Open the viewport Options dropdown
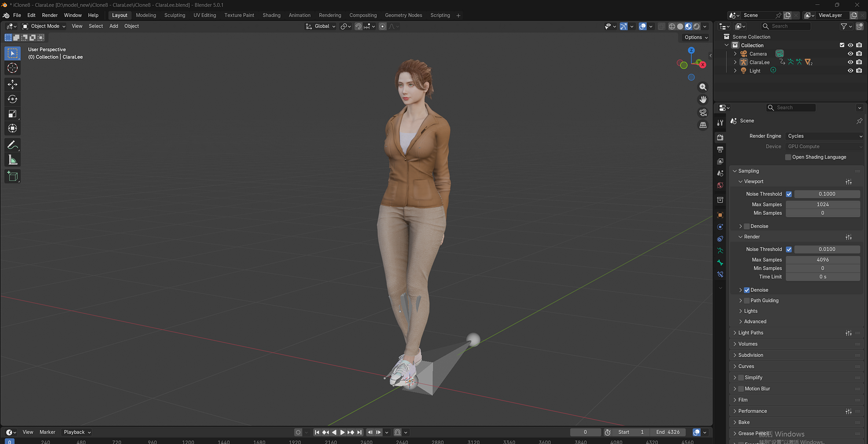 click(x=696, y=37)
